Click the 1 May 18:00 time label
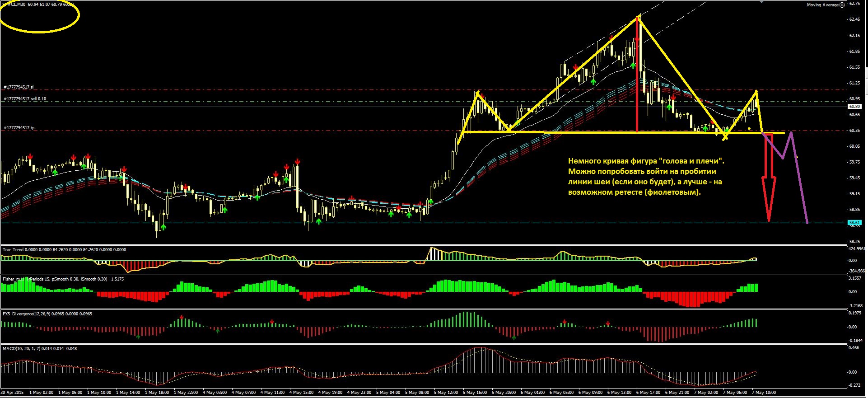Screen dimensions: 868x398 (x=157, y=393)
